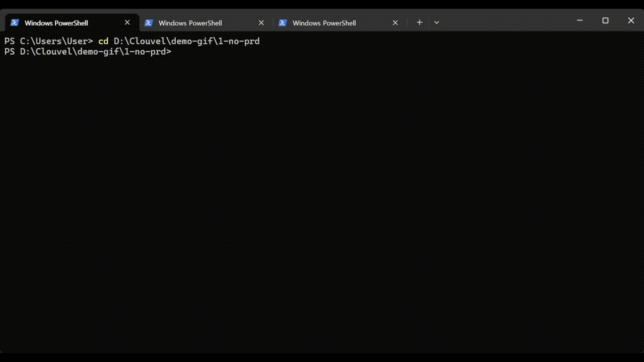Screen dimensions: 644x362
Task: Click the third tab's PowerShell icon
Action: (x=282, y=23)
